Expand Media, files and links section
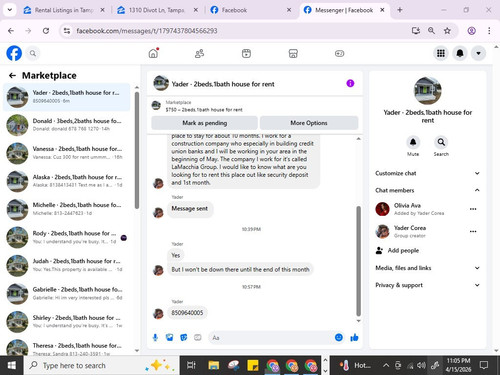500x375 pixels. [x=427, y=268]
